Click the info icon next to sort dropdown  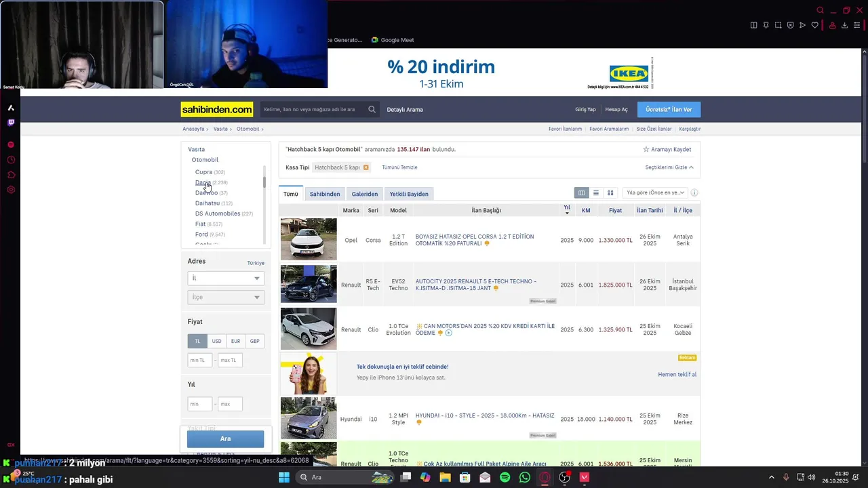pos(694,192)
